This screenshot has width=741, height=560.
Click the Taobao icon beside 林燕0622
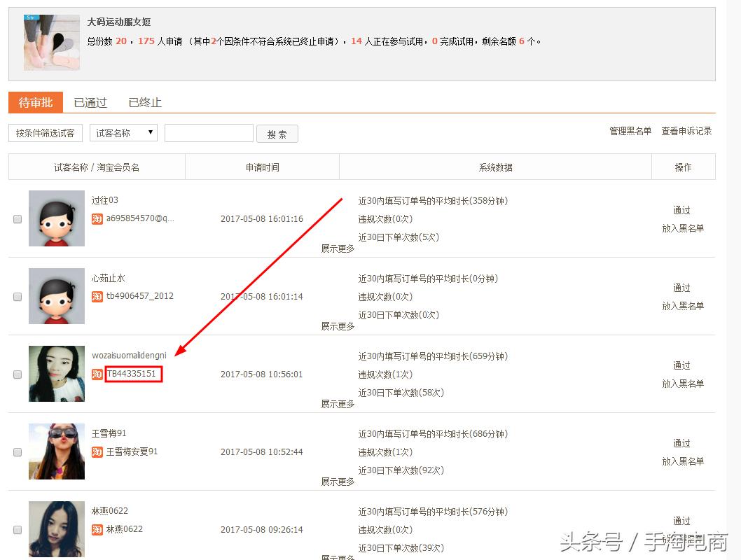97,530
